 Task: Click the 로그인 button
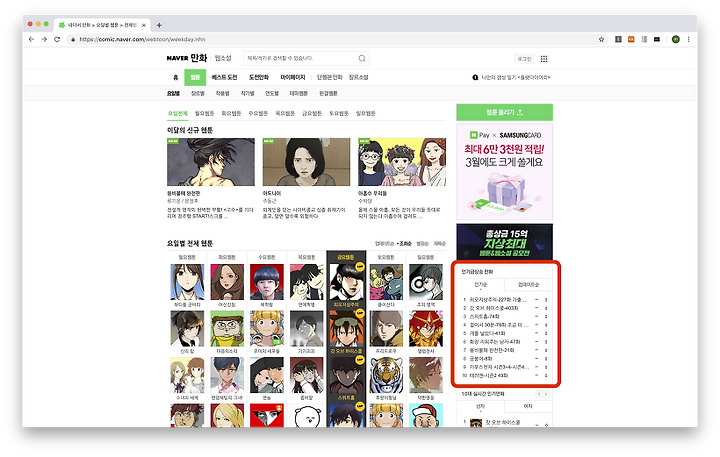(x=524, y=59)
